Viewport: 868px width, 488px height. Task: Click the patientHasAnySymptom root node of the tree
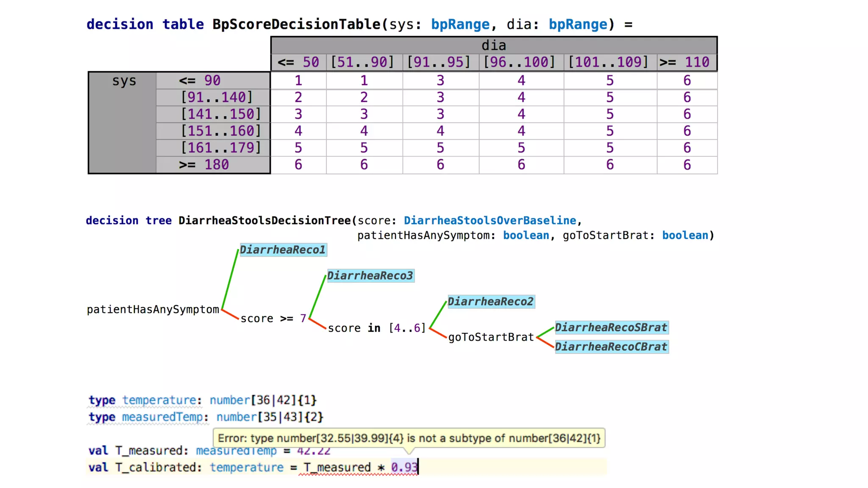click(x=153, y=310)
